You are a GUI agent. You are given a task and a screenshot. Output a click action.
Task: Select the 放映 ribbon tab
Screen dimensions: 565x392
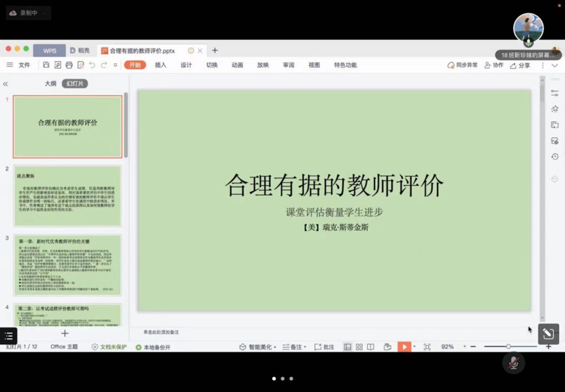tap(263, 65)
